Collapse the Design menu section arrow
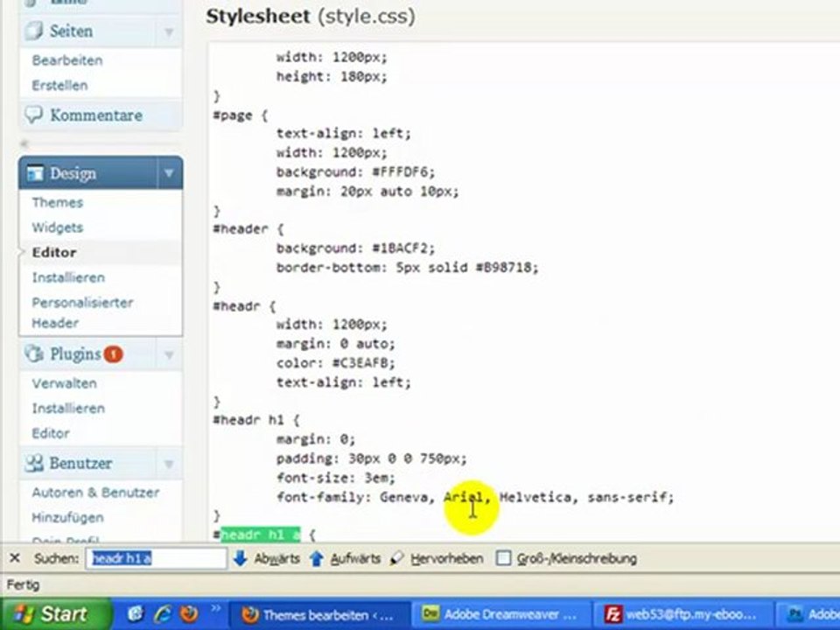This screenshot has width=840, height=630. pos(169,173)
